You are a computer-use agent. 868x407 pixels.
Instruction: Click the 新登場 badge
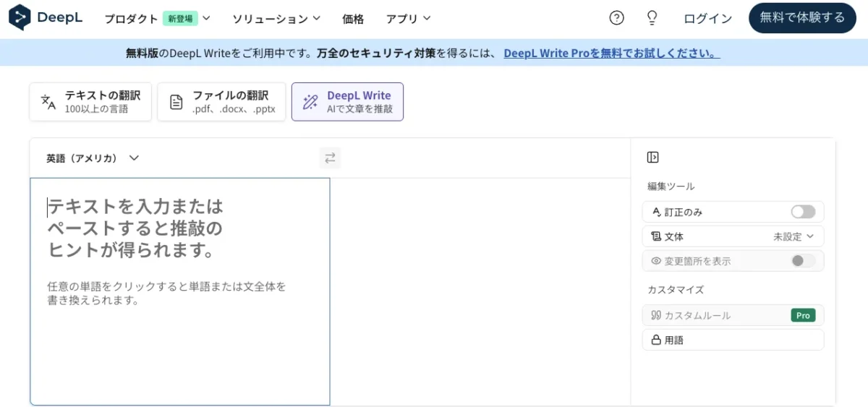click(180, 19)
